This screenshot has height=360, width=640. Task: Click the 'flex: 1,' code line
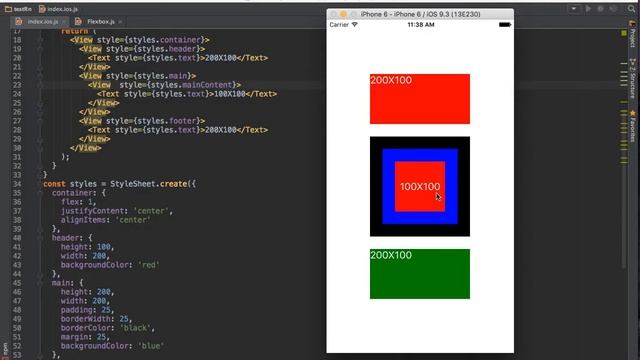click(78, 202)
